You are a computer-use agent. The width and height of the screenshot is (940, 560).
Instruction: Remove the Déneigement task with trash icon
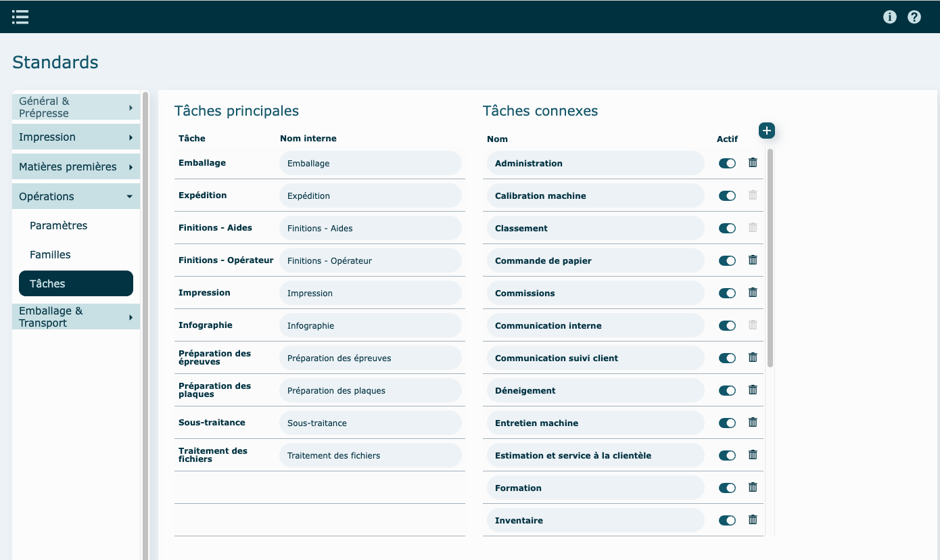[x=753, y=390]
